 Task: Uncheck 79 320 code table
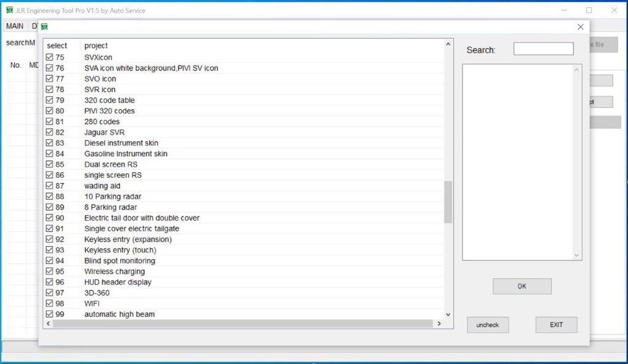(49, 100)
